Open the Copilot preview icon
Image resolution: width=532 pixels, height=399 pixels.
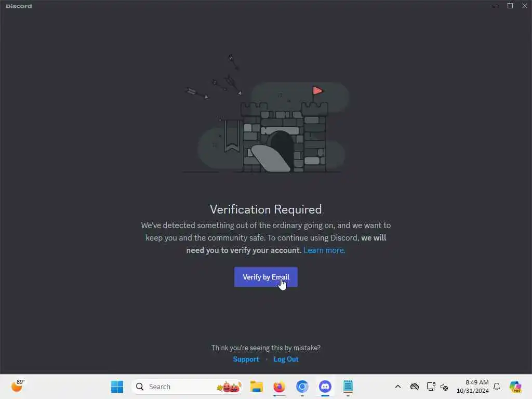coord(515,387)
